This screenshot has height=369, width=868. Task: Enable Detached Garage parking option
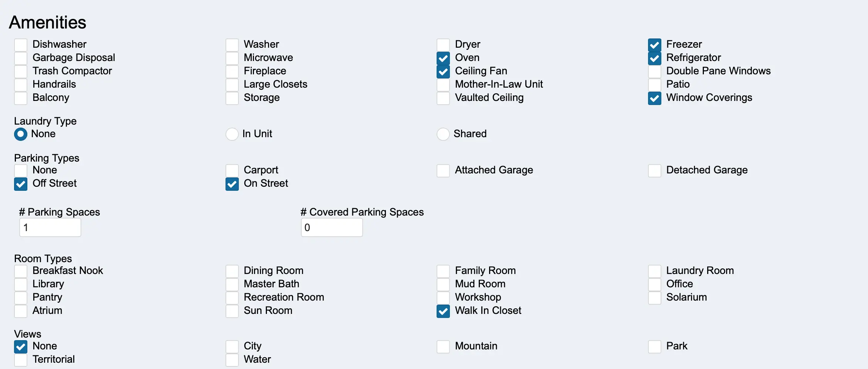654,170
